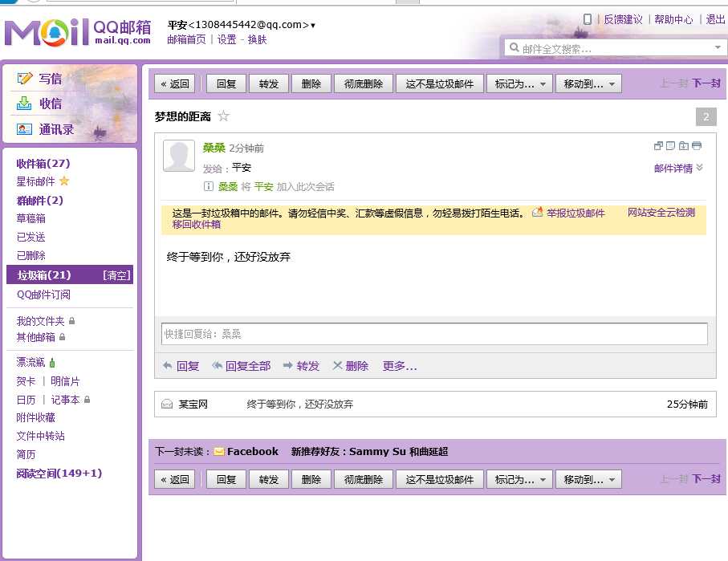Open 收件箱(27) folder
Screen dimensions: 728x561
coord(43,164)
